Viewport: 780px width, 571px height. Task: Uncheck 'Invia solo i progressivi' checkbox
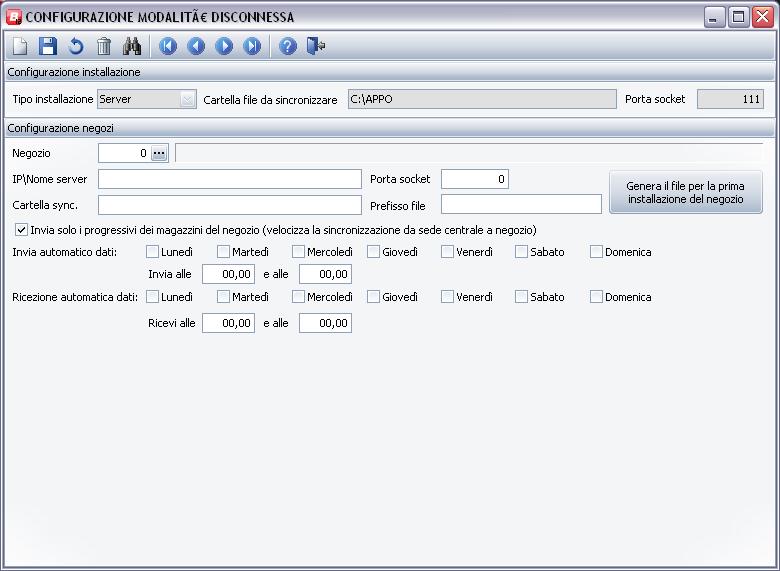pos(21,230)
